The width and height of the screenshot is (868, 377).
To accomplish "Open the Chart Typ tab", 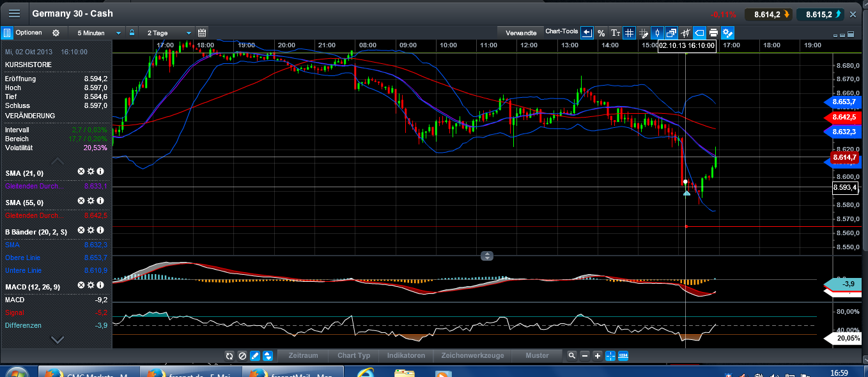I will click(353, 356).
